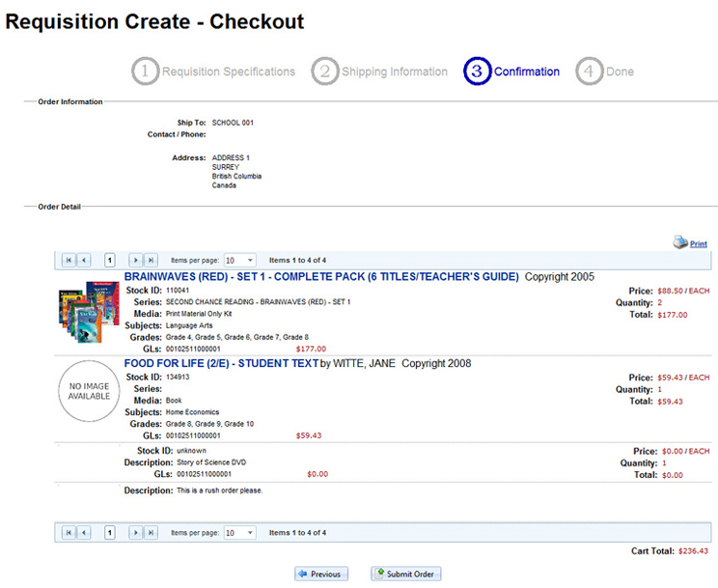Viewport: 718px width, 588px height.
Task: Open the Print link
Action: (698, 245)
